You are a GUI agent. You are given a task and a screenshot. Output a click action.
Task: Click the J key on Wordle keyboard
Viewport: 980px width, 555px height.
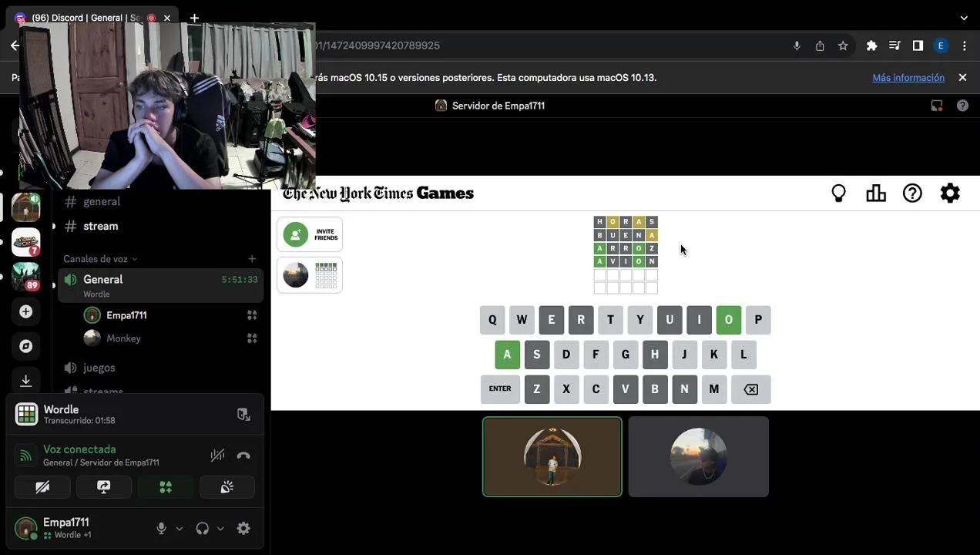(x=684, y=355)
